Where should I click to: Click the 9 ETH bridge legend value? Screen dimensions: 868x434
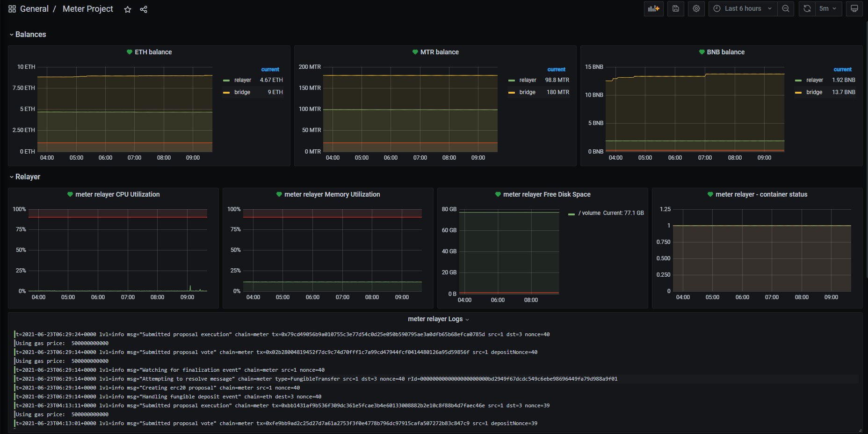pos(275,92)
